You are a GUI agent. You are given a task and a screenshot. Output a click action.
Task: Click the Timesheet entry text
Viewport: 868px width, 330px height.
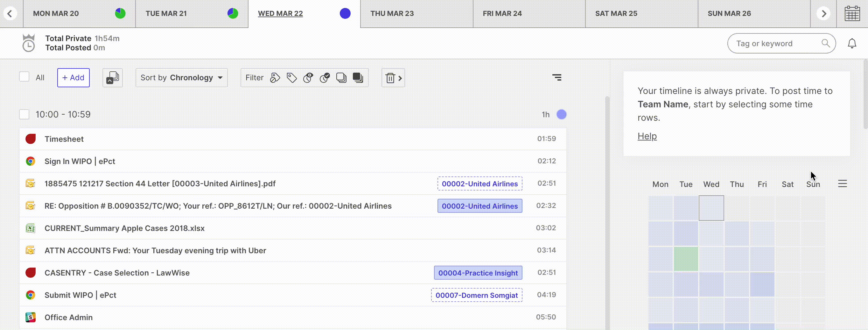coord(64,139)
